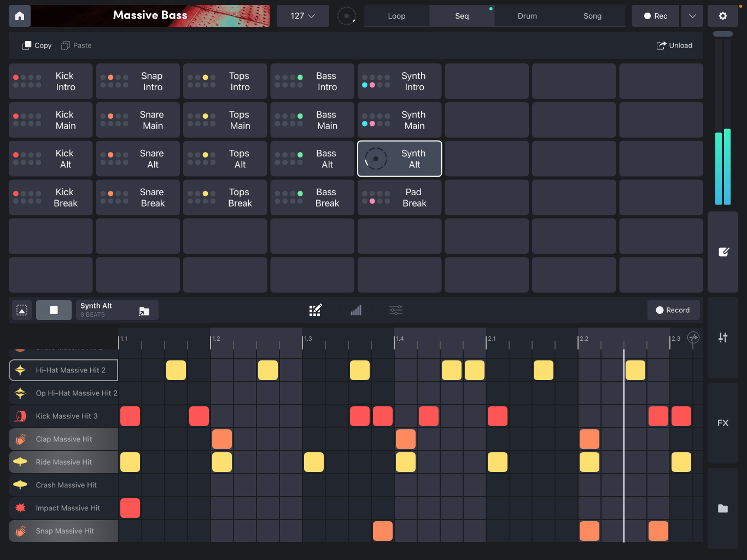Open the note editor panel in right sidebar
747x560 pixels.
coord(723,252)
